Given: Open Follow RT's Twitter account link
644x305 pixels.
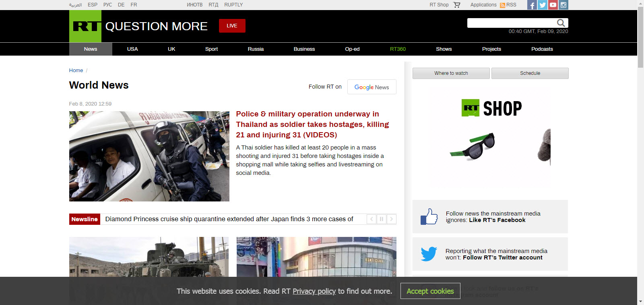Looking at the screenshot, I should point(503,257).
